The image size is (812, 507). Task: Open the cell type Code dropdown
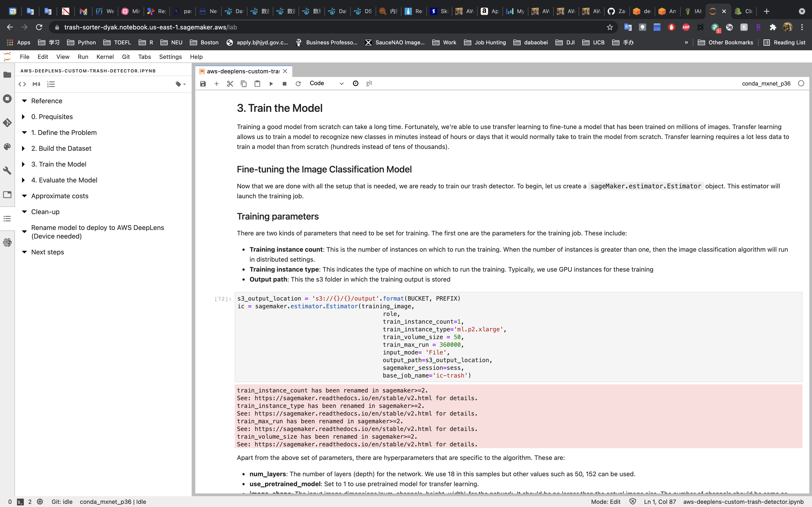point(326,84)
